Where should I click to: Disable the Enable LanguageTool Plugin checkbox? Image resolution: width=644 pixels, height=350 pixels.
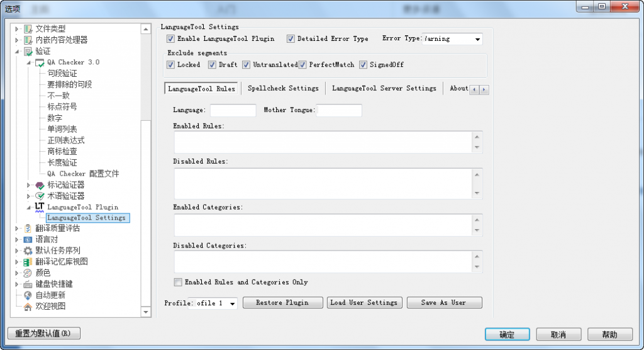click(170, 39)
